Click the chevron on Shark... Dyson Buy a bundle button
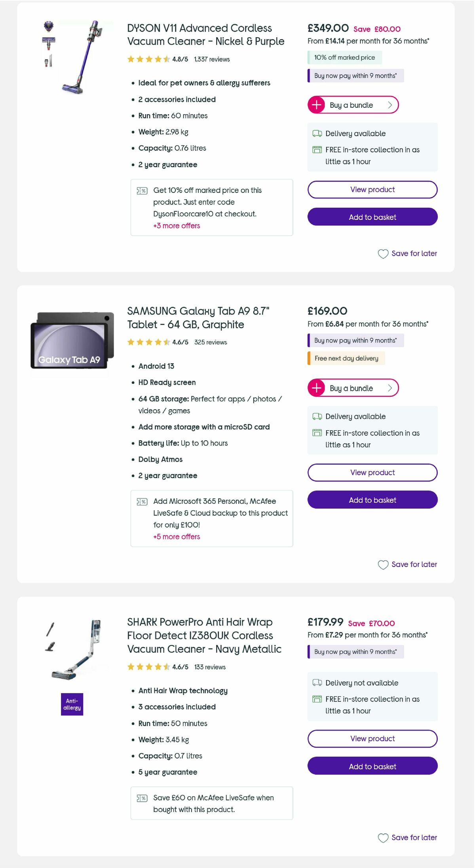Image resolution: width=475 pixels, height=868 pixels. (389, 105)
